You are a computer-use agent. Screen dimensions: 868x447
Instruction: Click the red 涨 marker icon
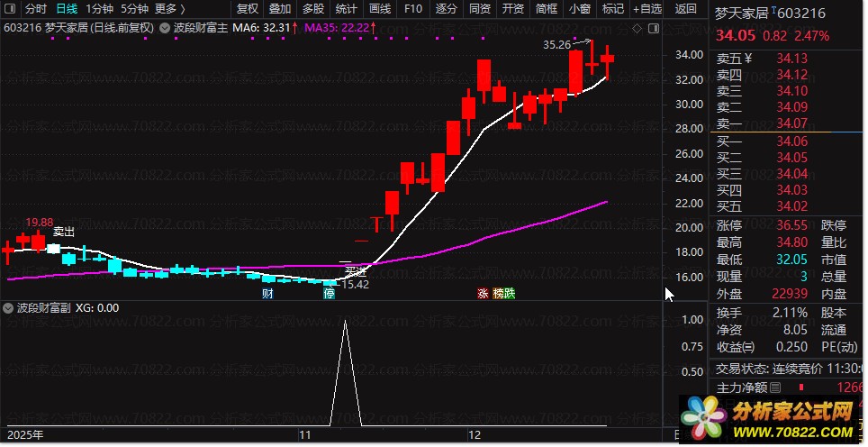(483, 293)
